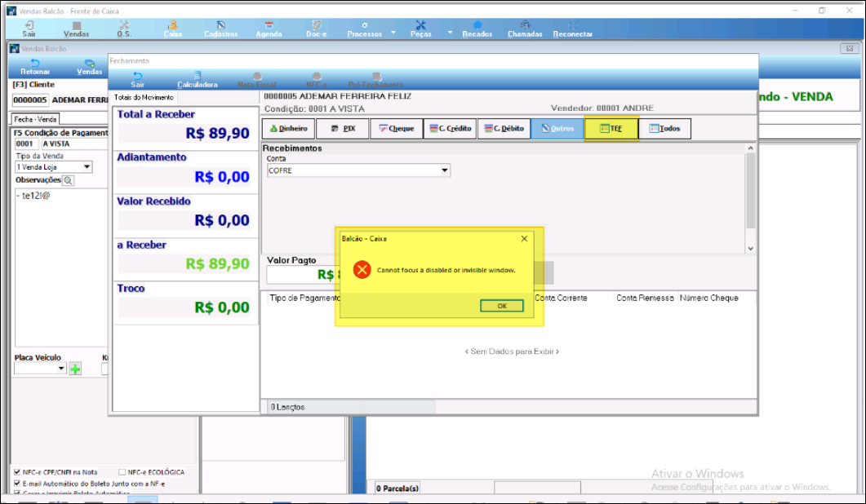
Task: Uncheck NFC-e CPF/CNPJ na Nota
Action: [18, 472]
